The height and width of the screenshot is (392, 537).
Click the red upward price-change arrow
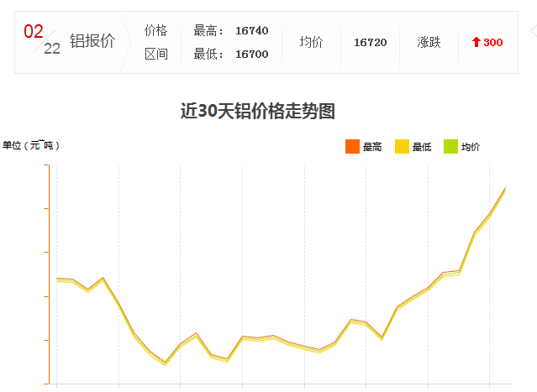pos(476,42)
